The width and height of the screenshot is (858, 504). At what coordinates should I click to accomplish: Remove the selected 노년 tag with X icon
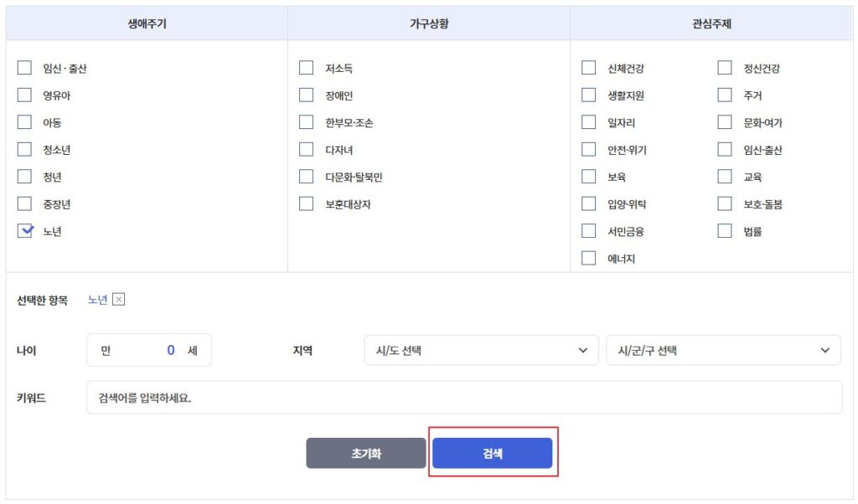click(x=118, y=300)
